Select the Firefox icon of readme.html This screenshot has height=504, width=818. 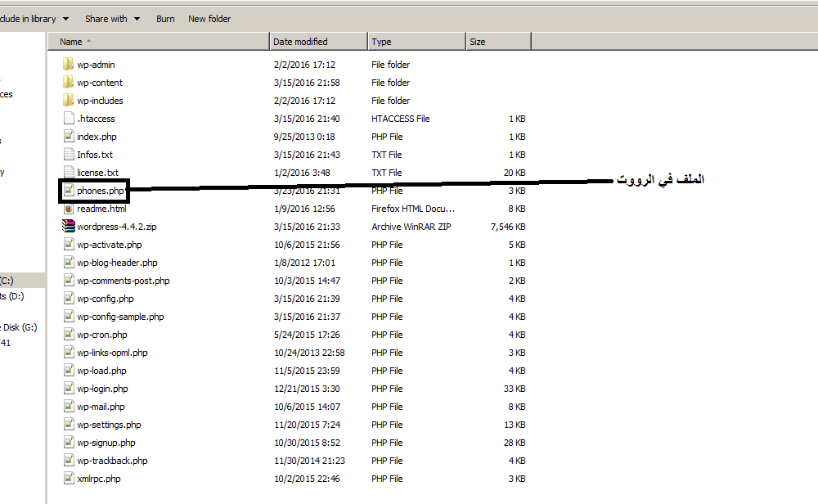pos(69,209)
